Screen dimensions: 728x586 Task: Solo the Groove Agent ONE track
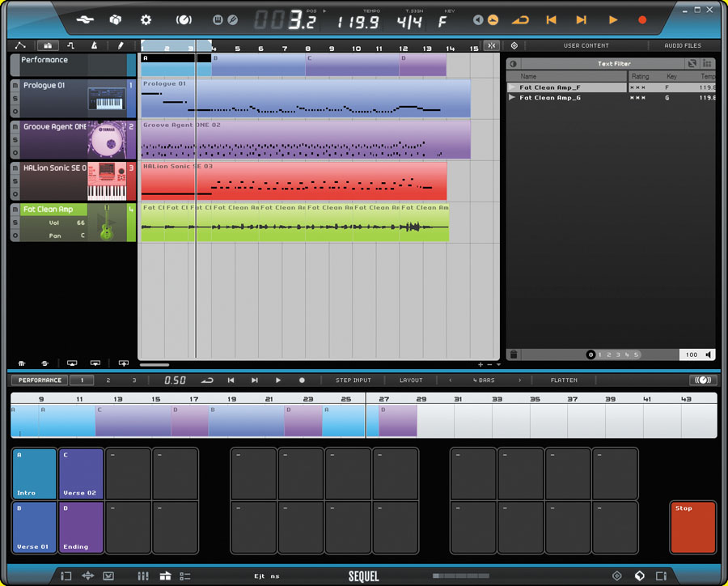click(x=15, y=139)
